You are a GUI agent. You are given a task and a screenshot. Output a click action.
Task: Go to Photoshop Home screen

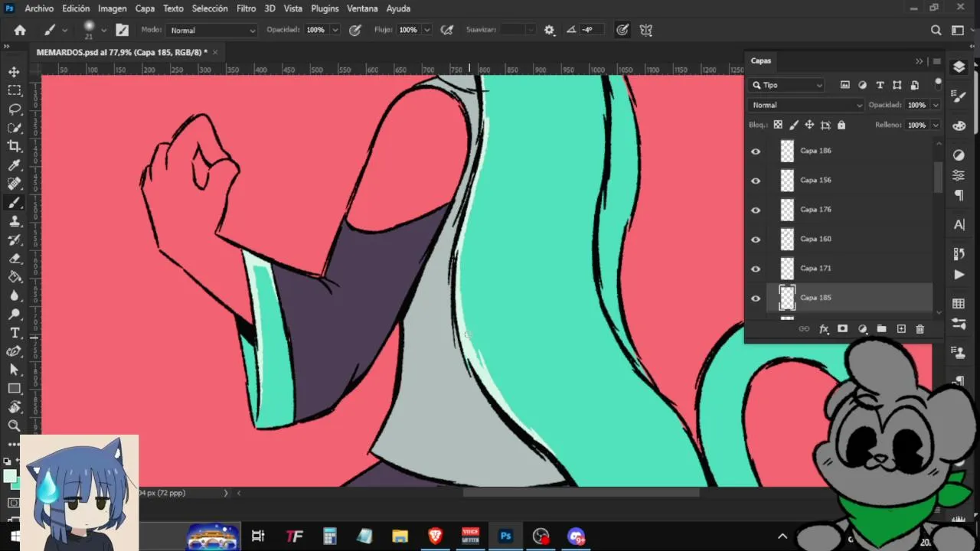(x=20, y=30)
